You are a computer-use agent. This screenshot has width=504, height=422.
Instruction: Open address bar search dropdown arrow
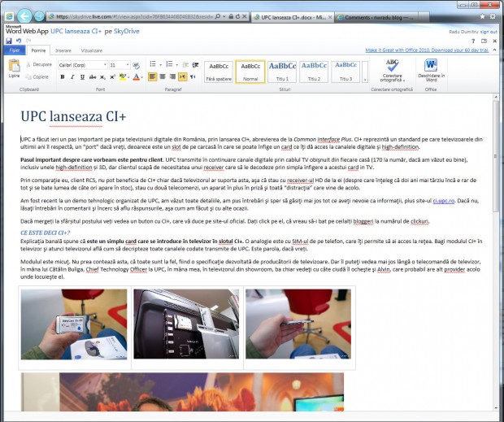[224, 16]
